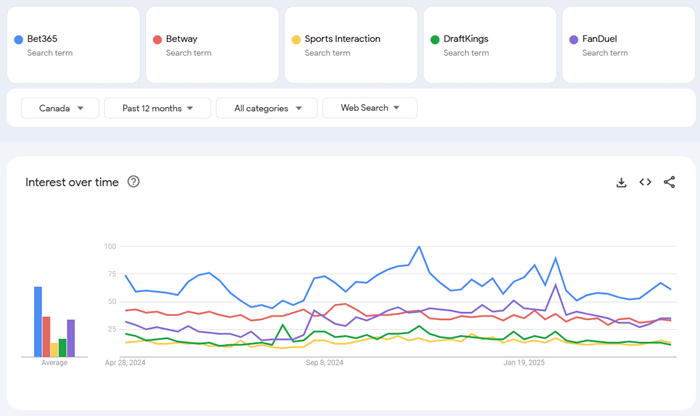The image size is (700, 416).
Task: Click the 100 y-axis label
Action: point(110,246)
